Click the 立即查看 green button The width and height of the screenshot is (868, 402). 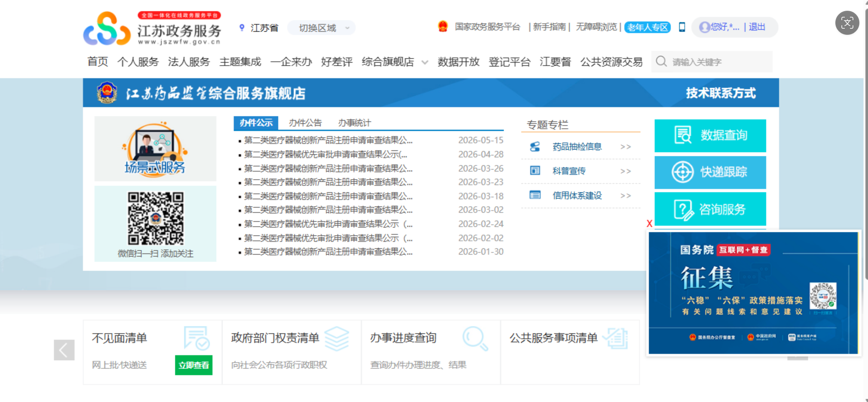194,365
